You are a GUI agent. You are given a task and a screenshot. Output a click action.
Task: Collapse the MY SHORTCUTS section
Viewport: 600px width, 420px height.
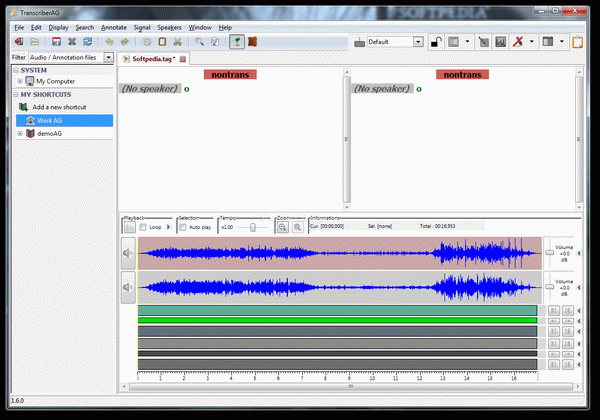(x=16, y=94)
